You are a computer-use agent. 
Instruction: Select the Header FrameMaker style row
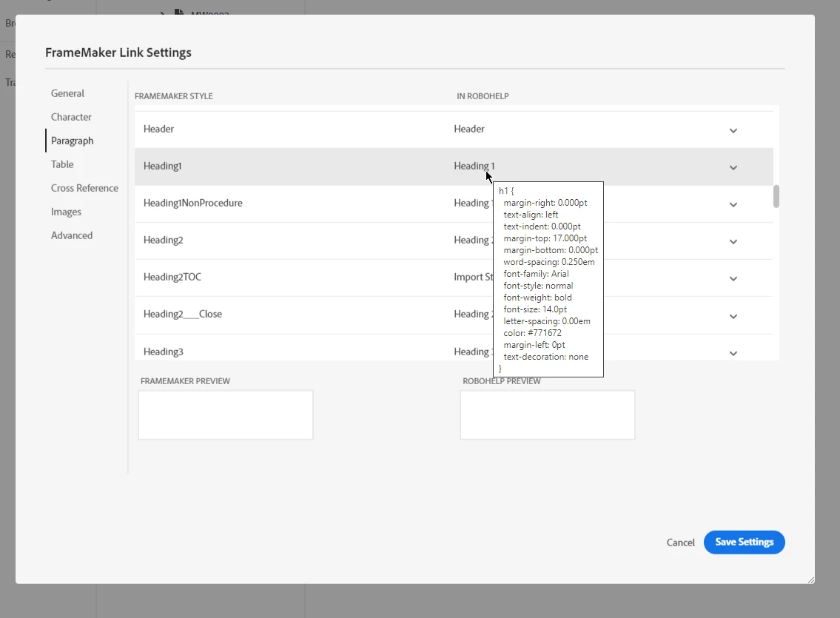[454, 129]
